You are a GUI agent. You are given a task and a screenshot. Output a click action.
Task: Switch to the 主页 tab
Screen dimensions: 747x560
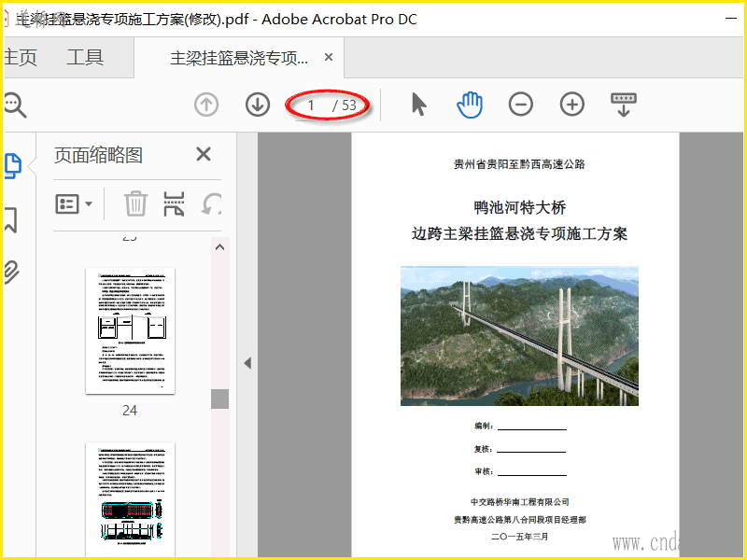(x=20, y=58)
